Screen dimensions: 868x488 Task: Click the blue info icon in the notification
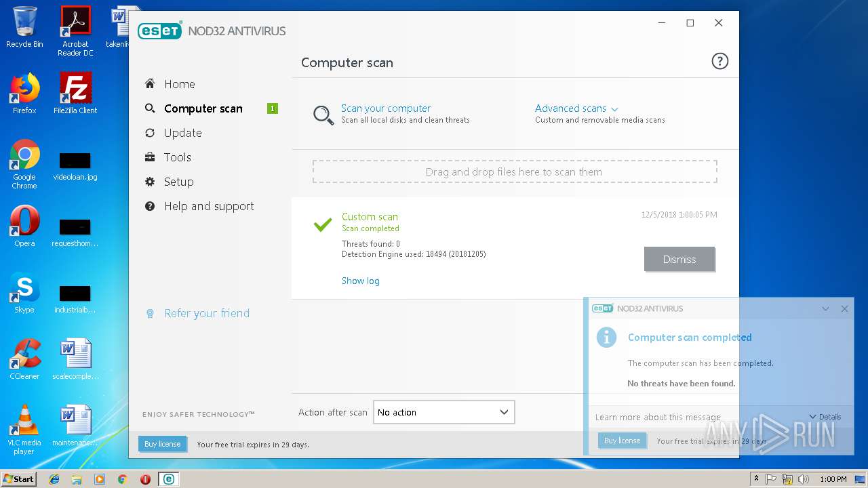coord(606,337)
